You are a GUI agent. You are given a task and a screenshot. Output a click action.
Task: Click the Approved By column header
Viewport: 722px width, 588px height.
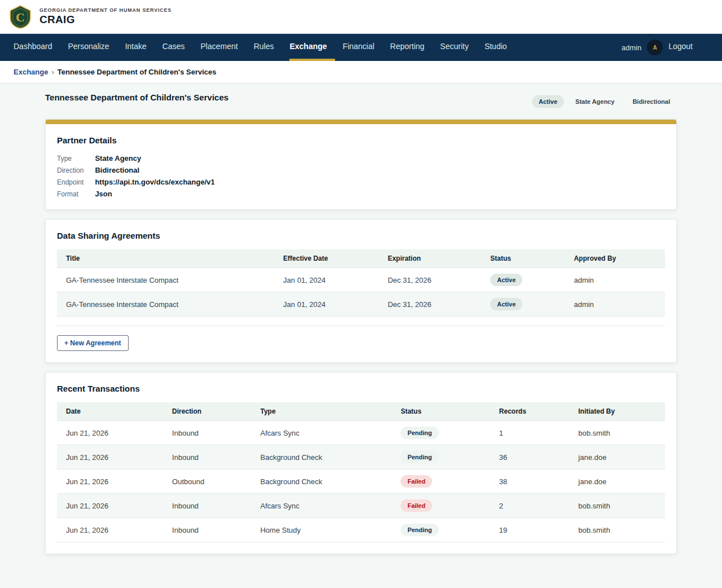point(595,258)
